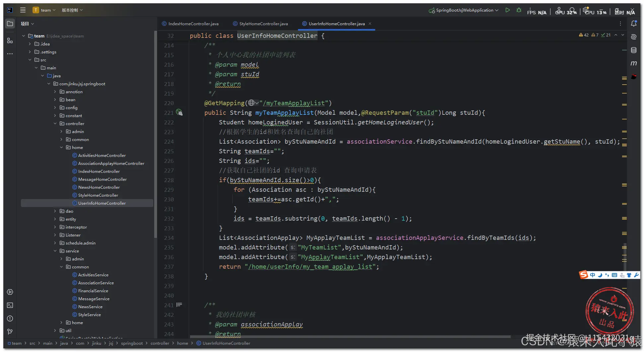Switch to the IndexHomeController.java tab
The width and height of the screenshot is (644, 352).
(x=190, y=24)
